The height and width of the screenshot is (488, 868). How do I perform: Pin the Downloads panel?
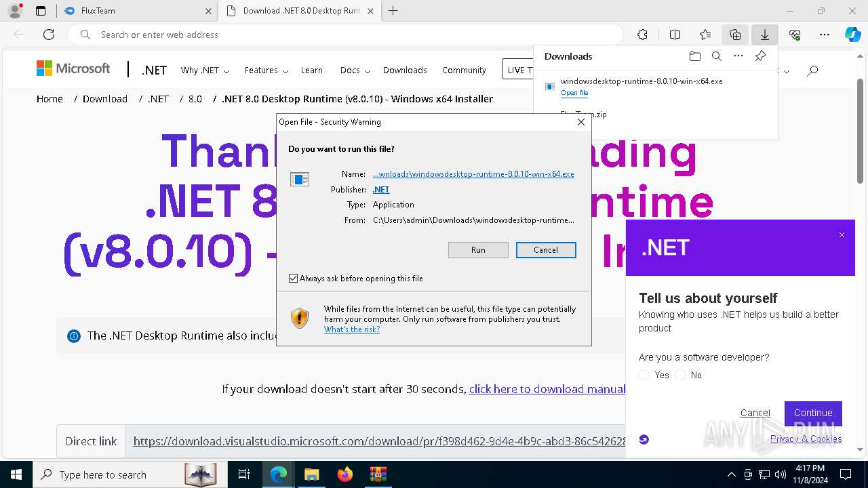760,56
